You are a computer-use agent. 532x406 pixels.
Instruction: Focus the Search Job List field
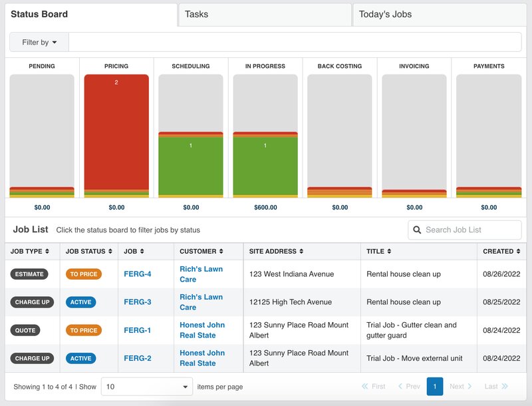[x=465, y=230]
